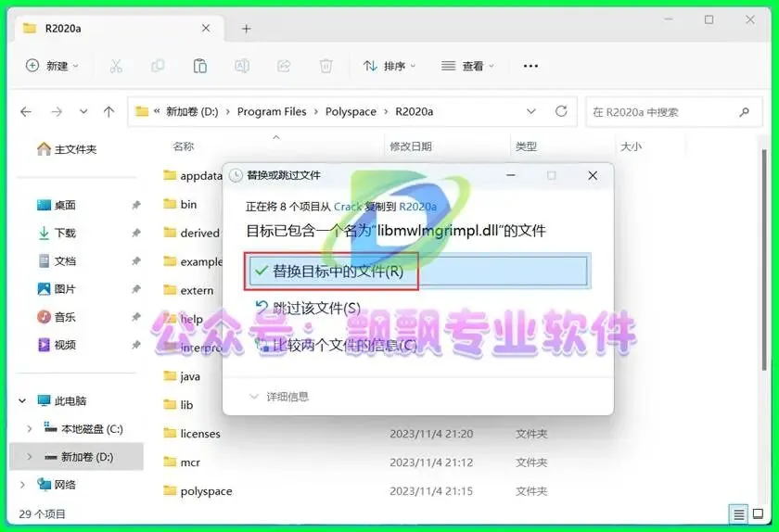Click Program Files in address path
Screen dimensions: 779x532
point(272,112)
